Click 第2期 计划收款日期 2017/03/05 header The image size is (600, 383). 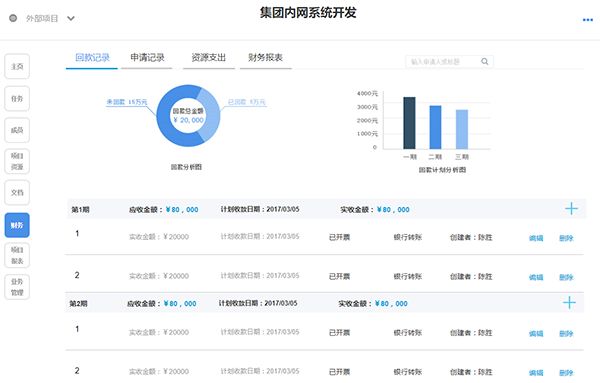(258, 303)
